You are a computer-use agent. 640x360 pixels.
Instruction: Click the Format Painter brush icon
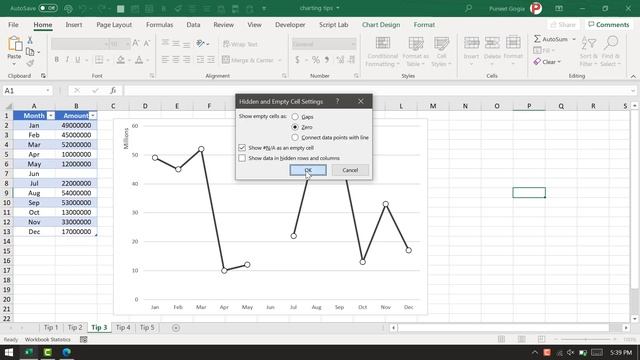click(x=30, y=63)
